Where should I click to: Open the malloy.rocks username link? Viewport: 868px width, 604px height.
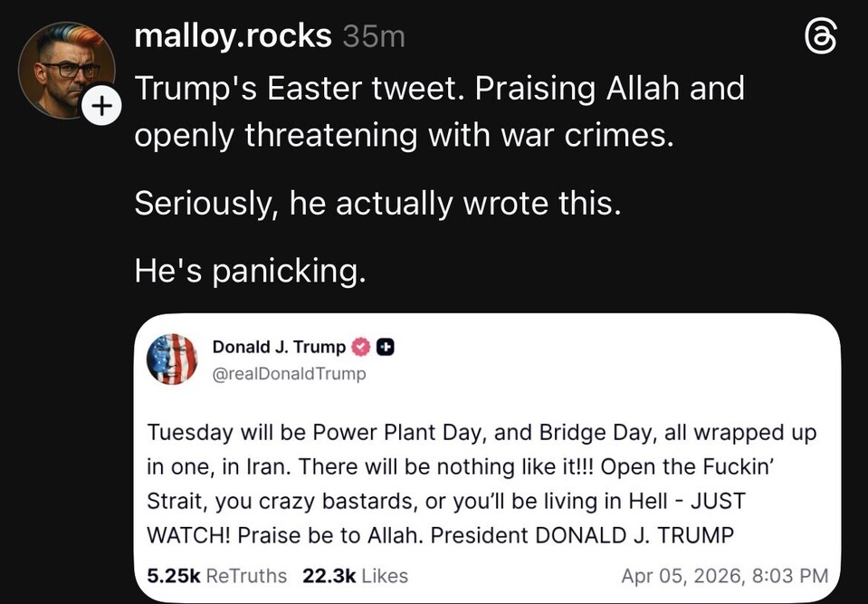(233, 36)
